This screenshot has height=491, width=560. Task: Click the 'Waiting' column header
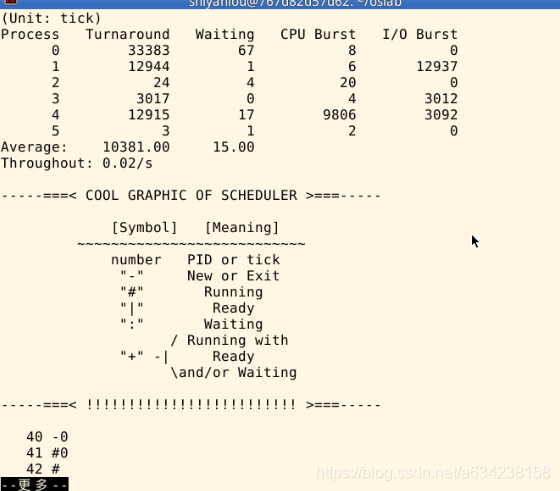(225, 35)
